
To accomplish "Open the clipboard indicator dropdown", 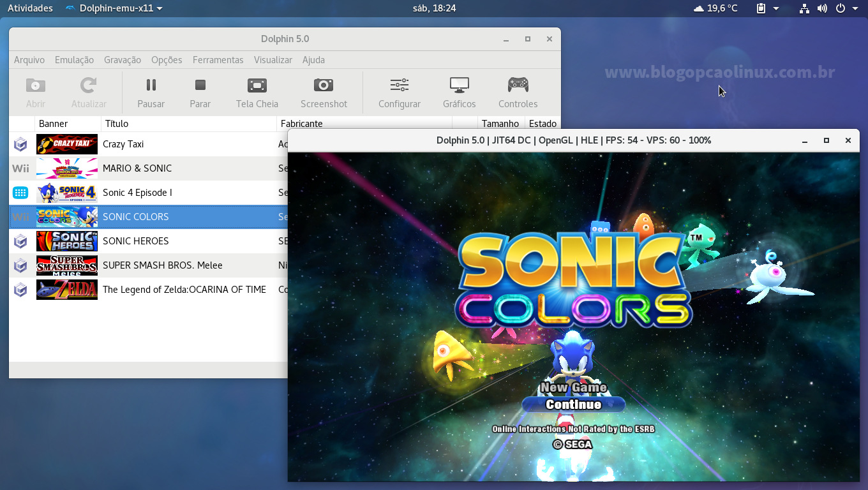I will 768,8.
